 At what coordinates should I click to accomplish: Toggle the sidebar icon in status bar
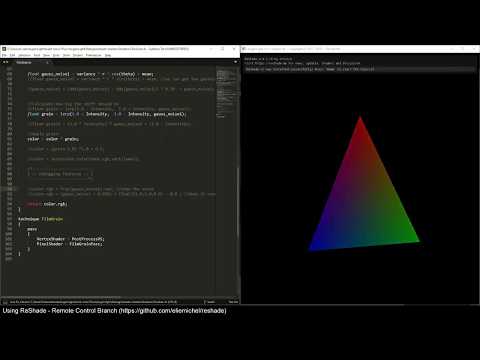click(5, 302)
